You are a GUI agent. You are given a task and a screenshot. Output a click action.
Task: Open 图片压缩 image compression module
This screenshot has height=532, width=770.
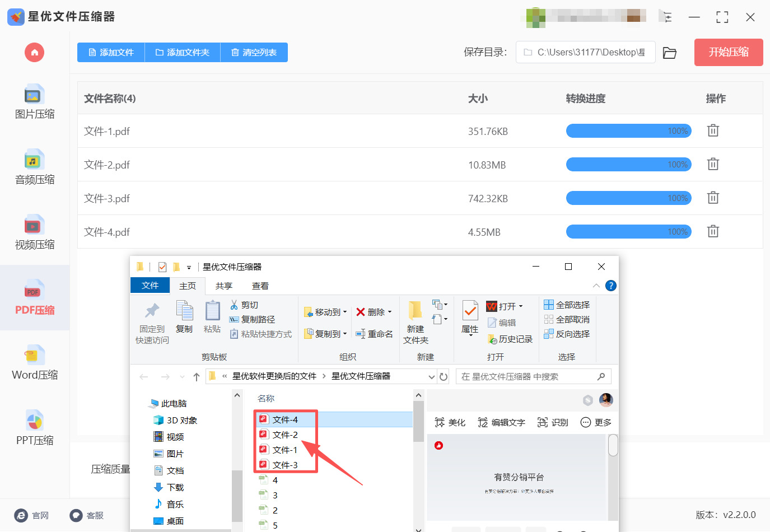click(35, 102)
